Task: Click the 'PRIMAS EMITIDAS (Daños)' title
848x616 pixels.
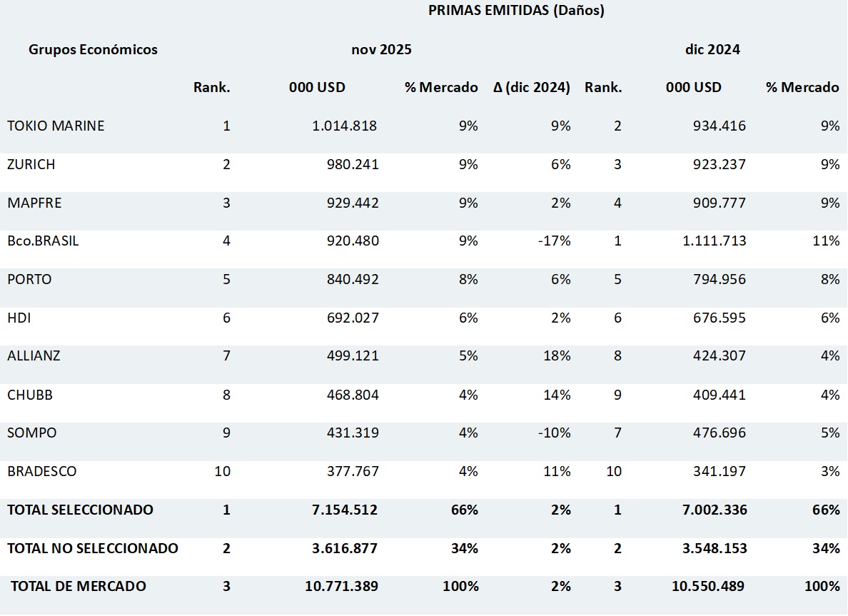Action: (x=516, y=11)
